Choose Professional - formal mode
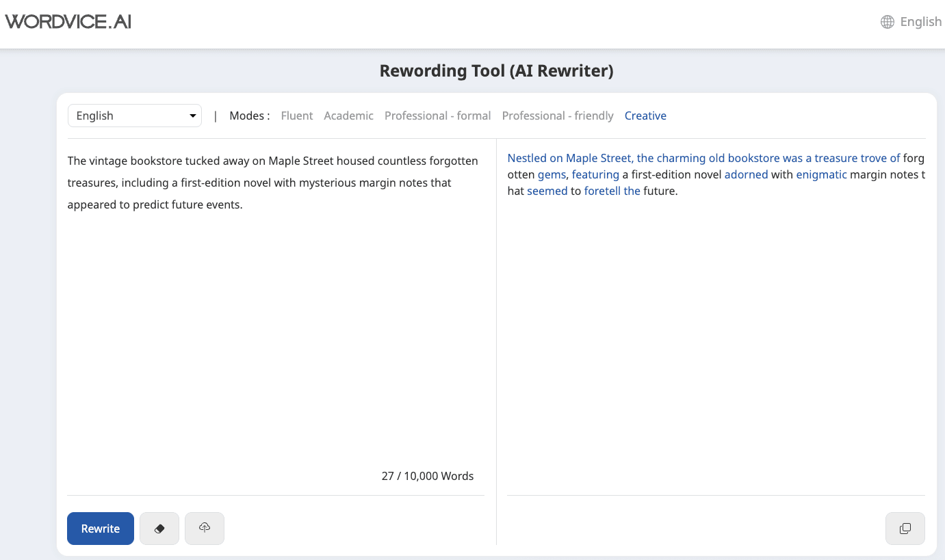 click(x=438, y=116)
